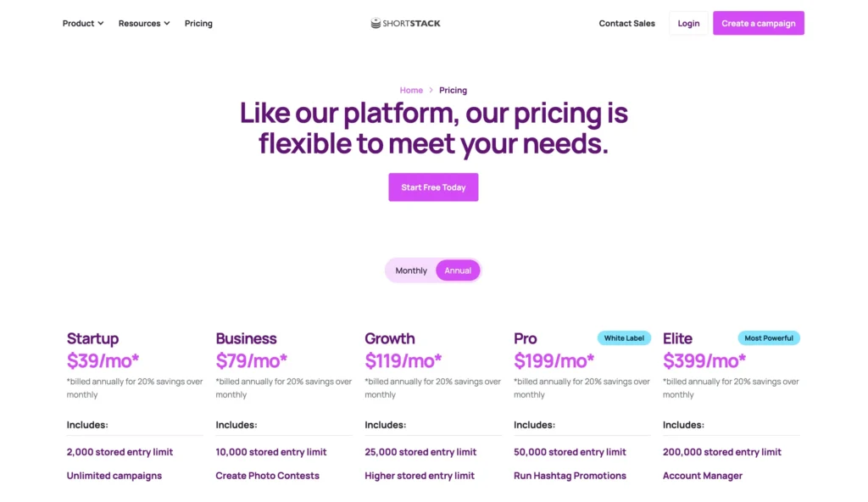Select the Annual billing option

(458, 270)
